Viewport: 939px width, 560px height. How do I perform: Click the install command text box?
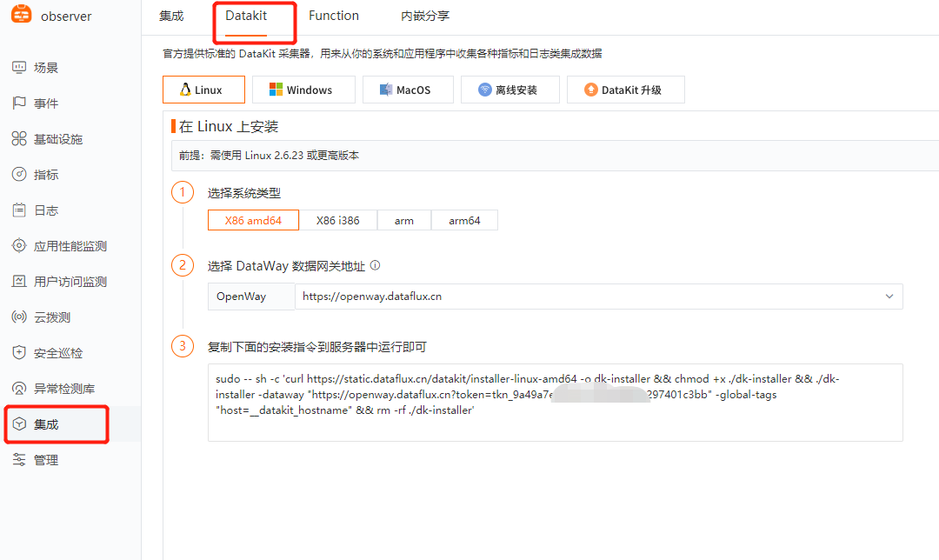tap(555, 403)
